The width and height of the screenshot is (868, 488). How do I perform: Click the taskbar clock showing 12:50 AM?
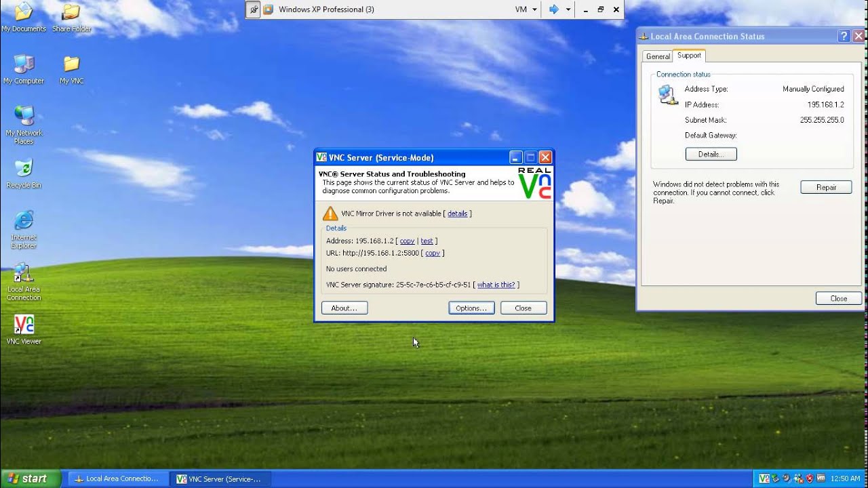pos(846,479)
